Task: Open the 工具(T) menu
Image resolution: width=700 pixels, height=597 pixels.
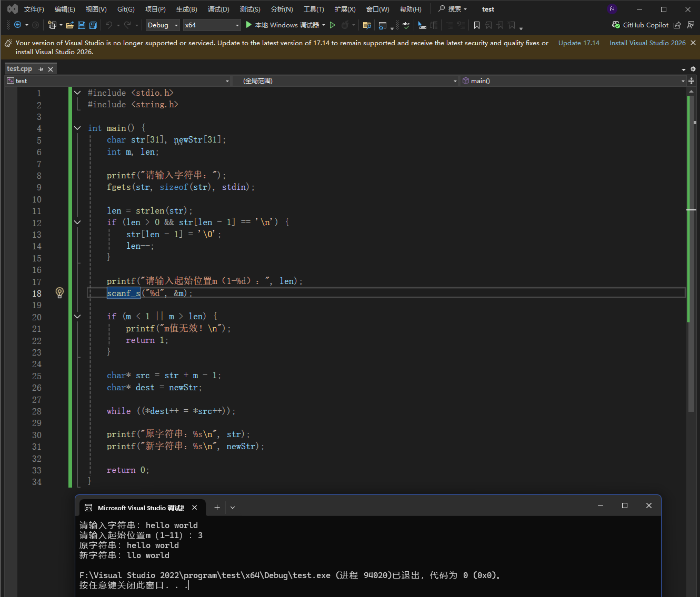Action: 314,9
